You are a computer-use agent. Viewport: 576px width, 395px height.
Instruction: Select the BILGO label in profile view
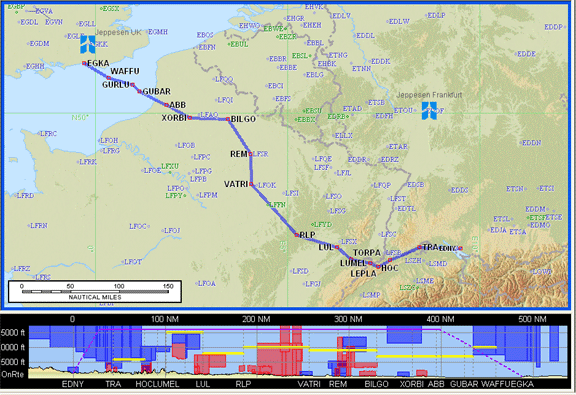pos(376,384)
